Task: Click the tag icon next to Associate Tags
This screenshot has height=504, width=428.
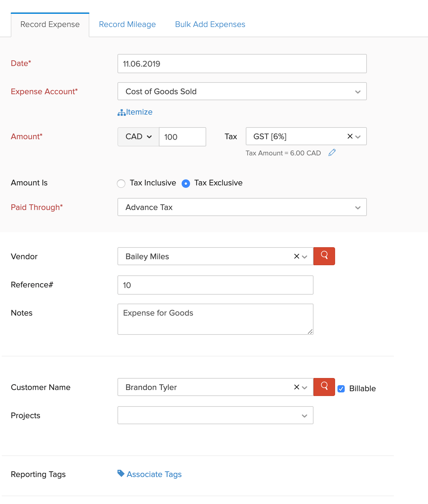Action: (x=121, y=473)
